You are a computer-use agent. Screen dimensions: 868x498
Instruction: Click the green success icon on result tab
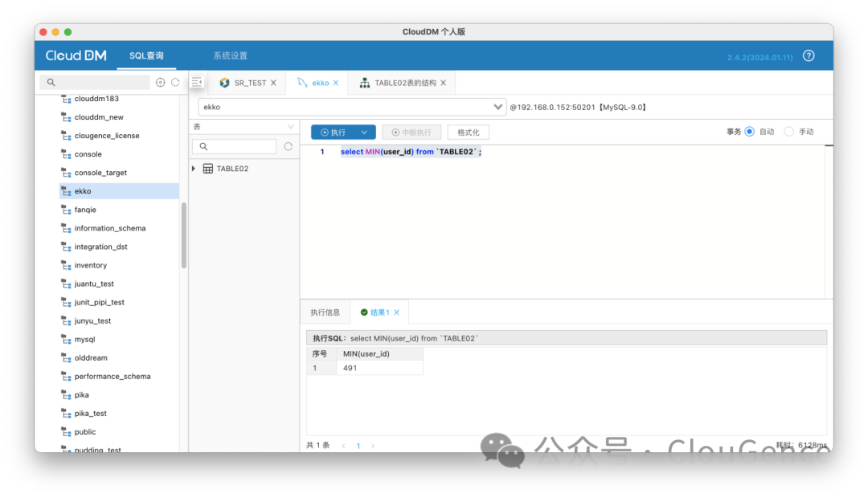click(364, 312)
